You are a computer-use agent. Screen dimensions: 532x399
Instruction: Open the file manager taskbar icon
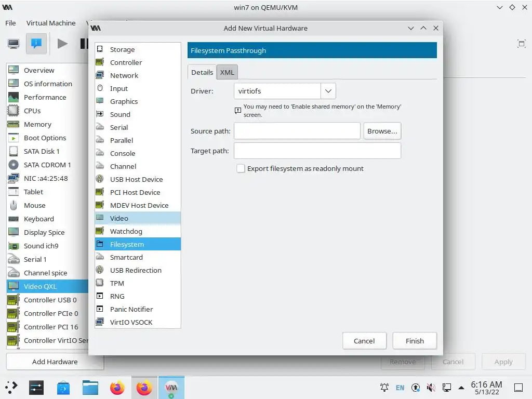[90, 388]
